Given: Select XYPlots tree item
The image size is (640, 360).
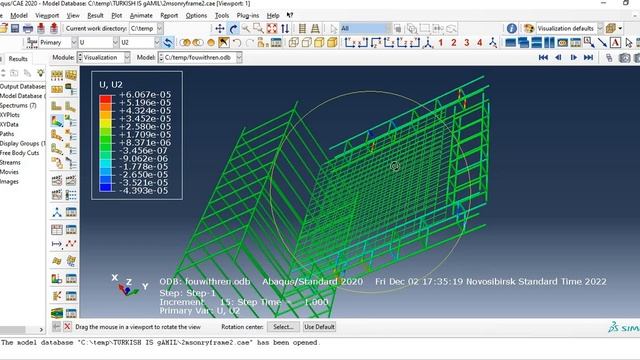Looking at the screenshot, I should [10, 115].
